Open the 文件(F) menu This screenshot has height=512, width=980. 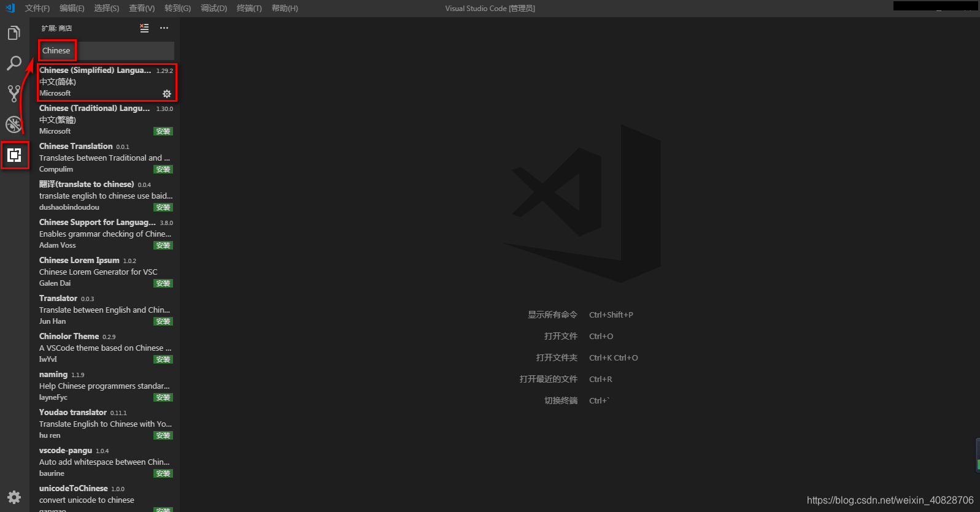click(x=37, y=8)
